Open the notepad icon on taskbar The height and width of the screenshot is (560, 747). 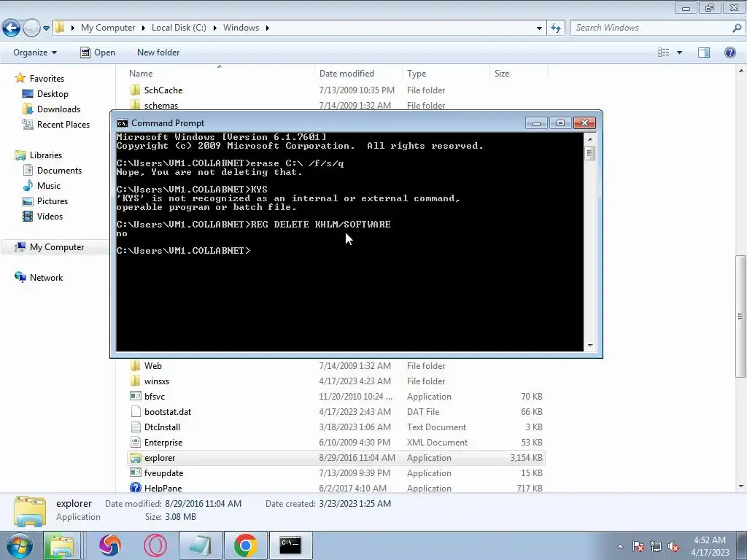[x=201, y=545]
